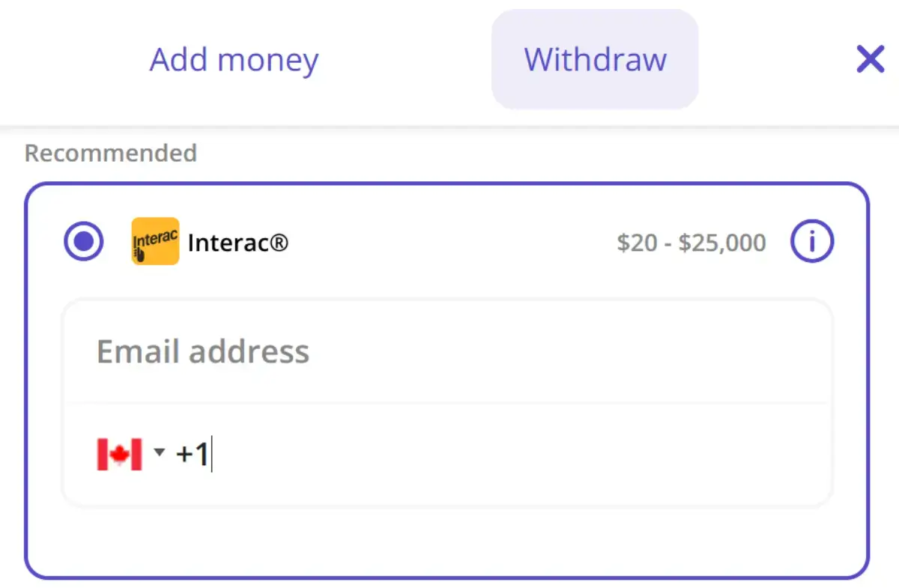
Task: Click the divider between email and phone
Action: tap(447, 402)
